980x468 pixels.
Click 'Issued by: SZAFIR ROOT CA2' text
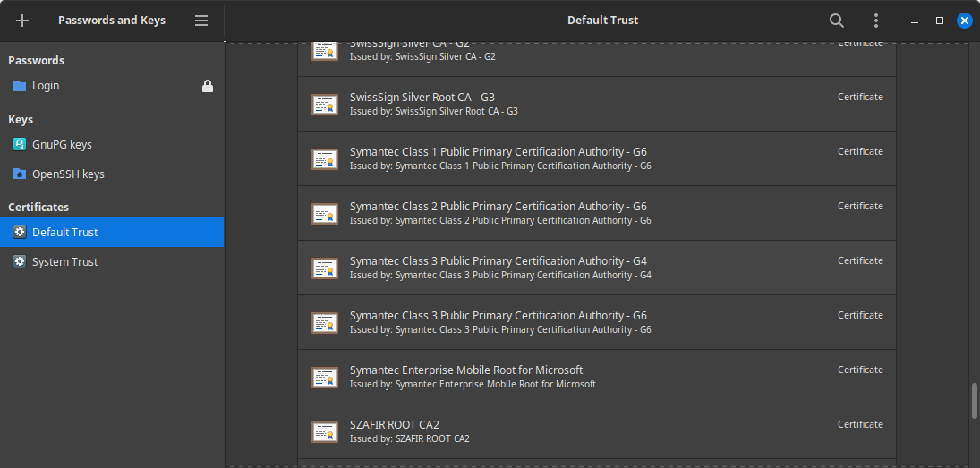coord(409,438)
